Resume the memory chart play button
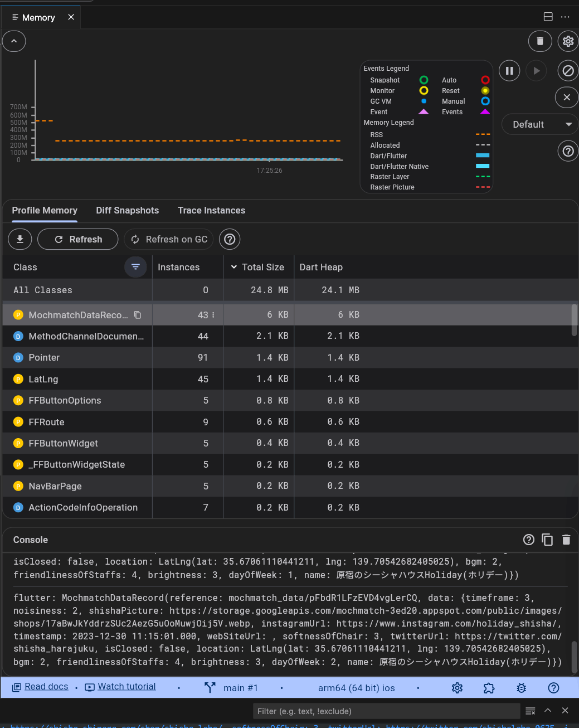Image resolution: width=579 pixels, height=728 pixels. 536,71
